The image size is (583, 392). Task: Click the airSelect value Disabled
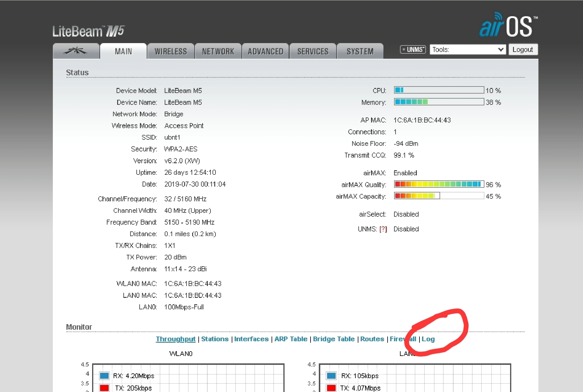click(x=406, y=214)
